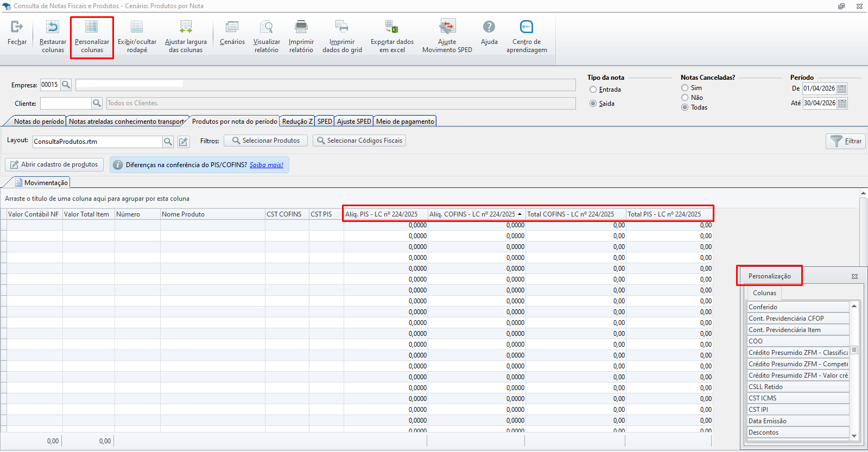The height and width of the screenshot is (452, 868).
Task: Select Produtos por nota do período tab
Action: [235, 122]
